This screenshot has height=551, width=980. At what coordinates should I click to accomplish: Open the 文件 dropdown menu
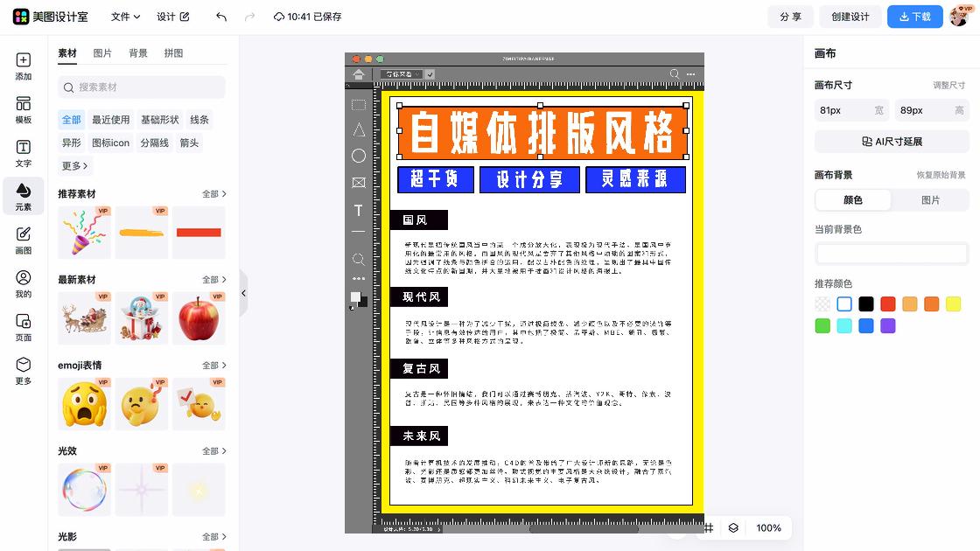point(125,17)
